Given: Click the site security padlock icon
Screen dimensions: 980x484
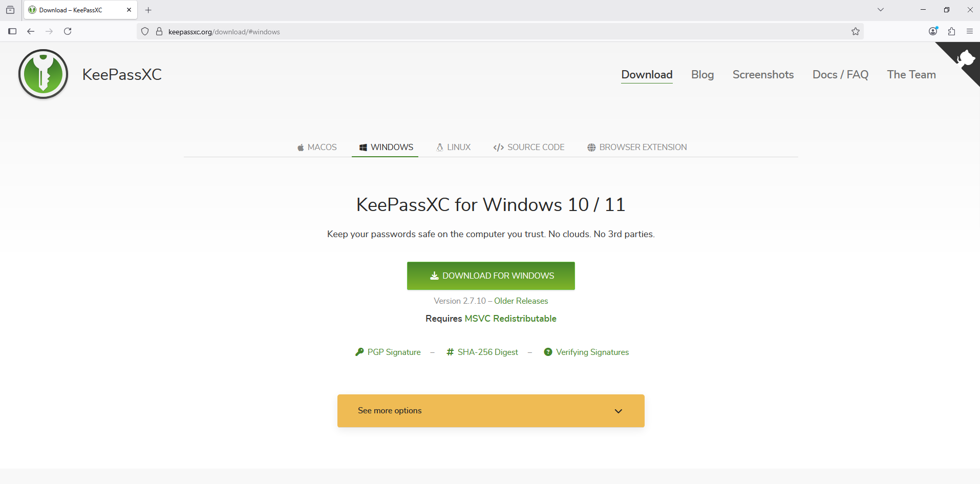Looking at the screenshot, I should pos(159,32).
